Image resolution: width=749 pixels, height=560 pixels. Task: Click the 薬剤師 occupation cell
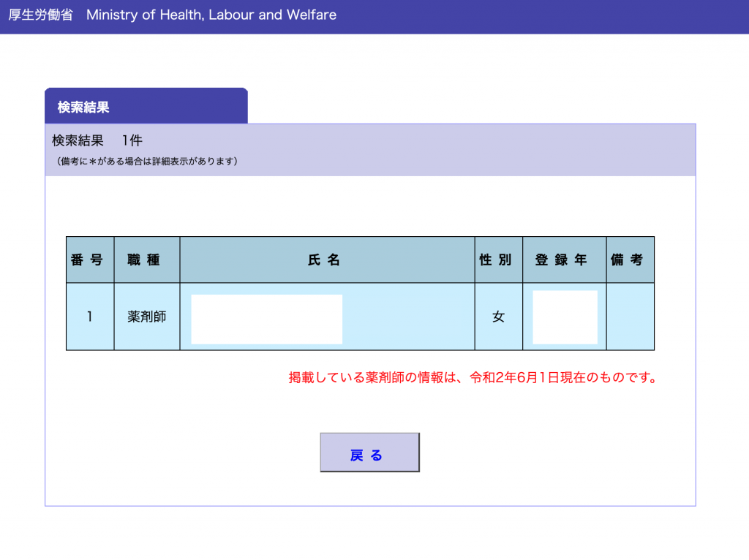click(146, 317)
